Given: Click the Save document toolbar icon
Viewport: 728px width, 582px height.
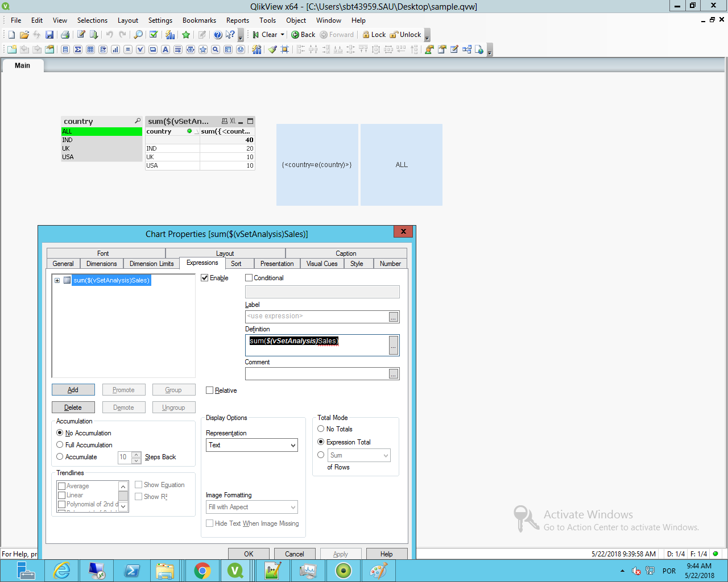Looking at the screenshot, I should (49, 35).
